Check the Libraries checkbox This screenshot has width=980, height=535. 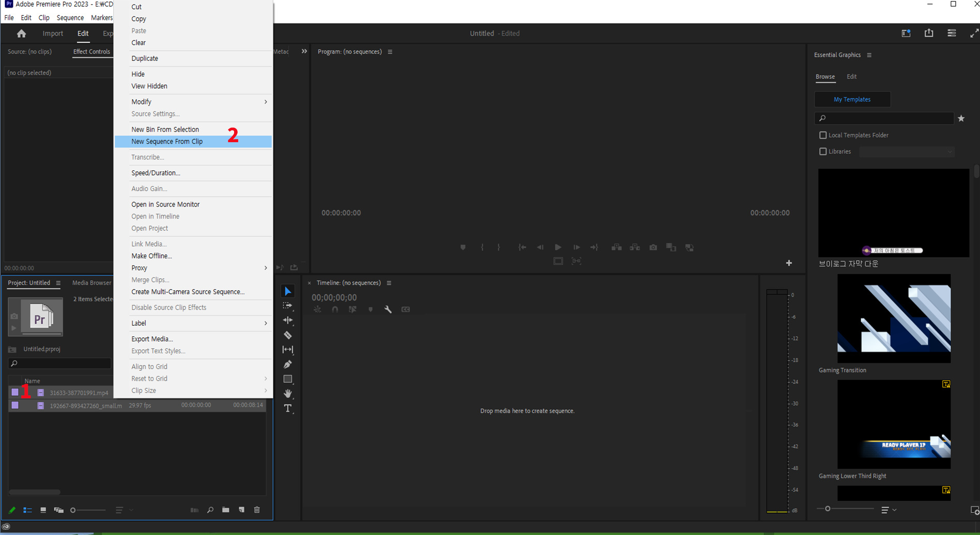point(823,152)
